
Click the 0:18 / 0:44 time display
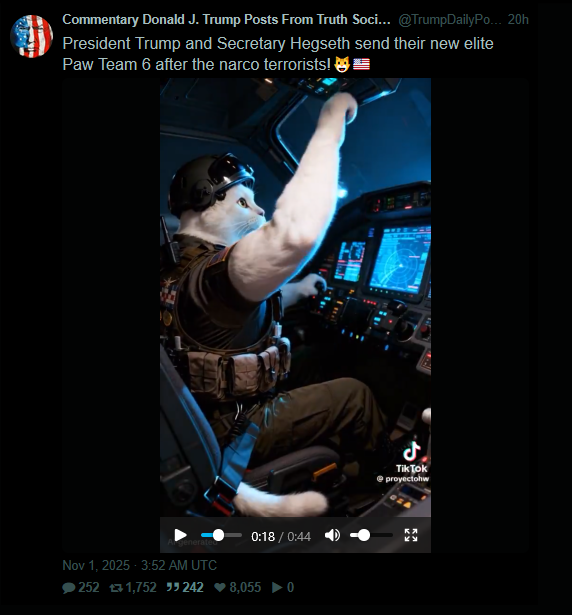281,536
